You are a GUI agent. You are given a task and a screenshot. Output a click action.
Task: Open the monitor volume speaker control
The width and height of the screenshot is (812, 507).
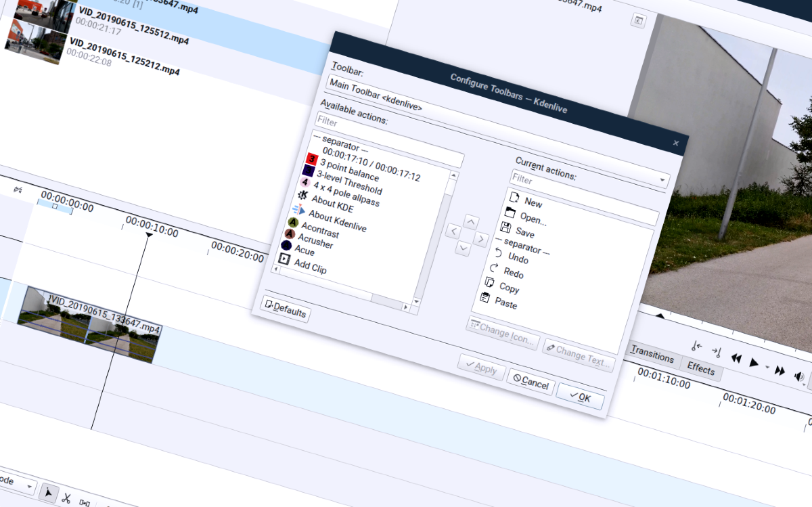tap(799, 376)
